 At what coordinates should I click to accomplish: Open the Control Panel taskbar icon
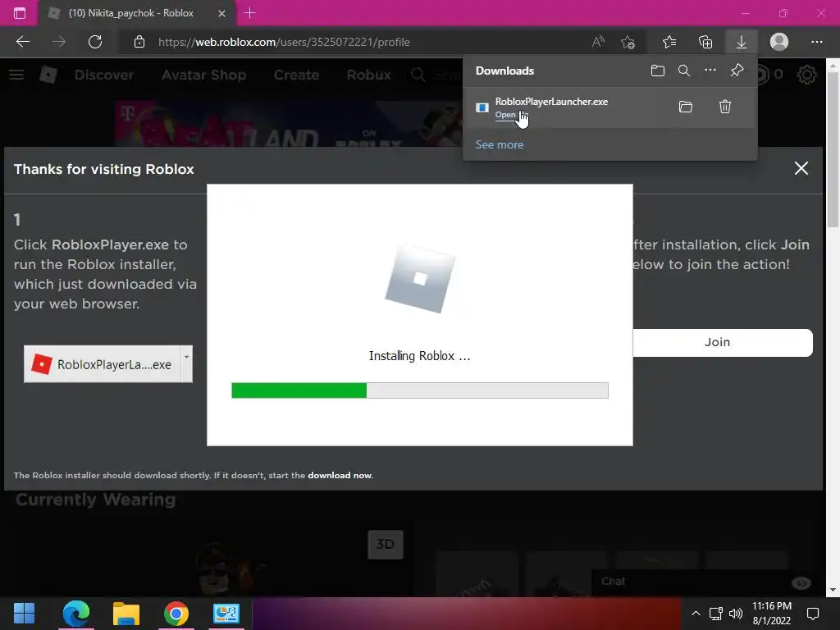(x=226, y=614)
